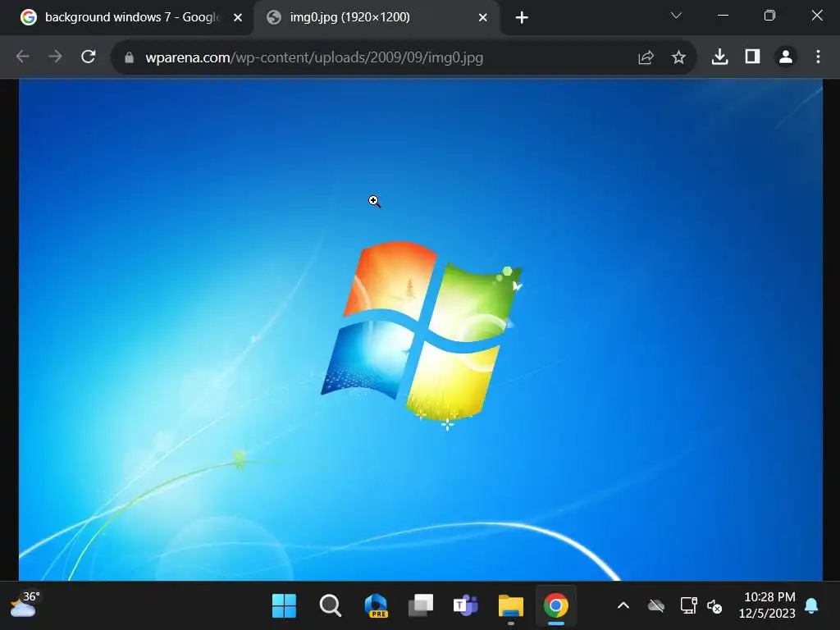Viewport: 840px width, 630px height.
Task: Close the img0.jpg tab
Action: (x=482, y=18)
